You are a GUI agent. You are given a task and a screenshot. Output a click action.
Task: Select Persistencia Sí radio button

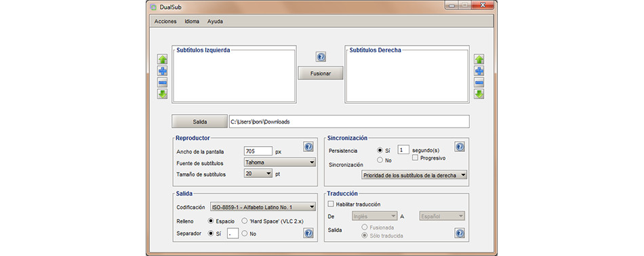coord(380,151)
